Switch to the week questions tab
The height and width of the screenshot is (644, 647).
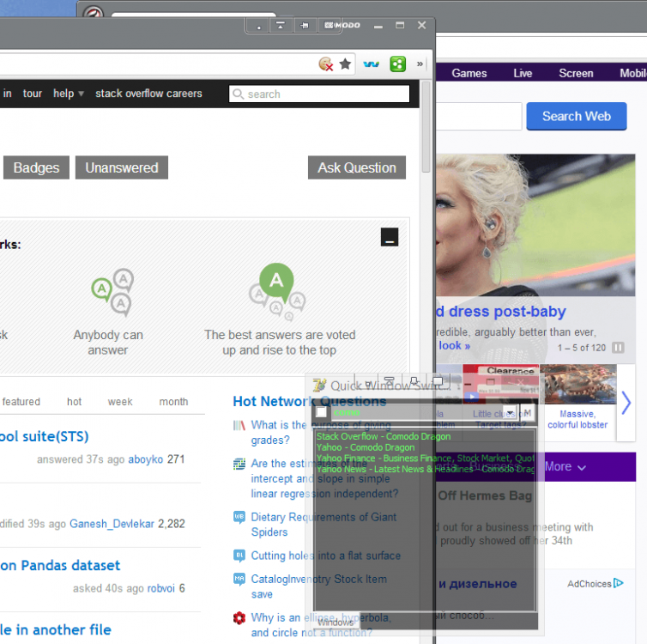(120, 402)
